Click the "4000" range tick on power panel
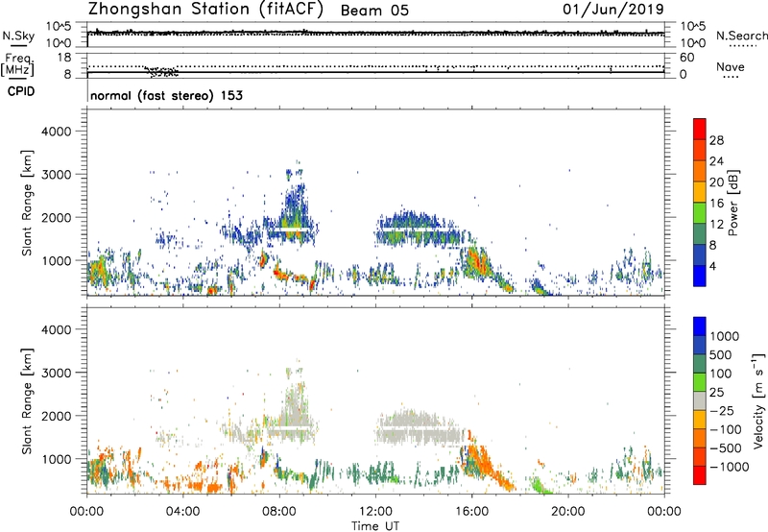 point(56,132)
